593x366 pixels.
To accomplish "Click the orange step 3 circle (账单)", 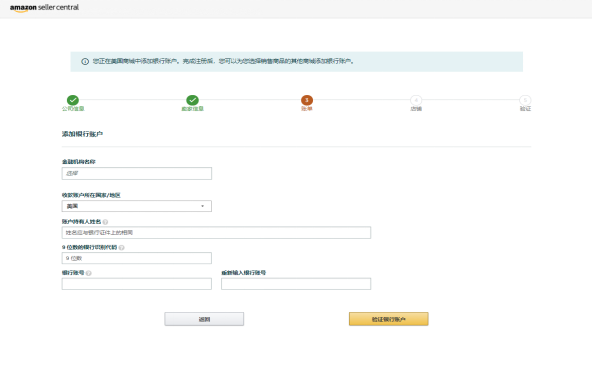I will click(x=307, y=100).
